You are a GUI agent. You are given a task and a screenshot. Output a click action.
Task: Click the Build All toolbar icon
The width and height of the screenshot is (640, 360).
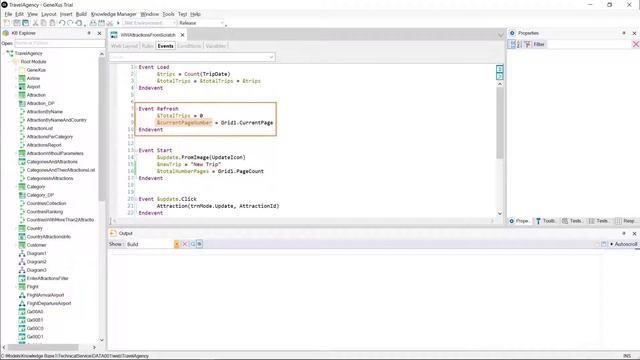click(x=93, y=23)
